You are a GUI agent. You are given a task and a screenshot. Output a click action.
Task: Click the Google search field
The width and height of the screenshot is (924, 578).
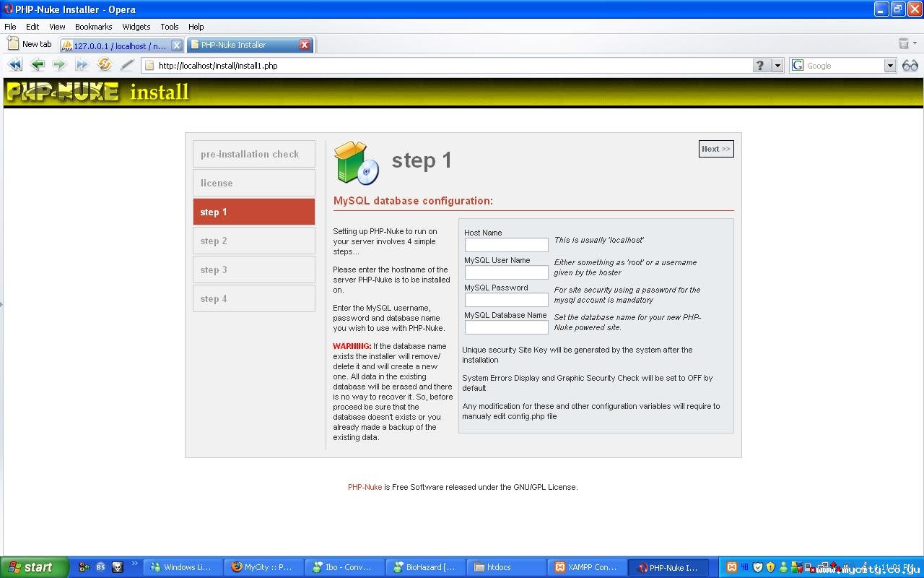845,66
